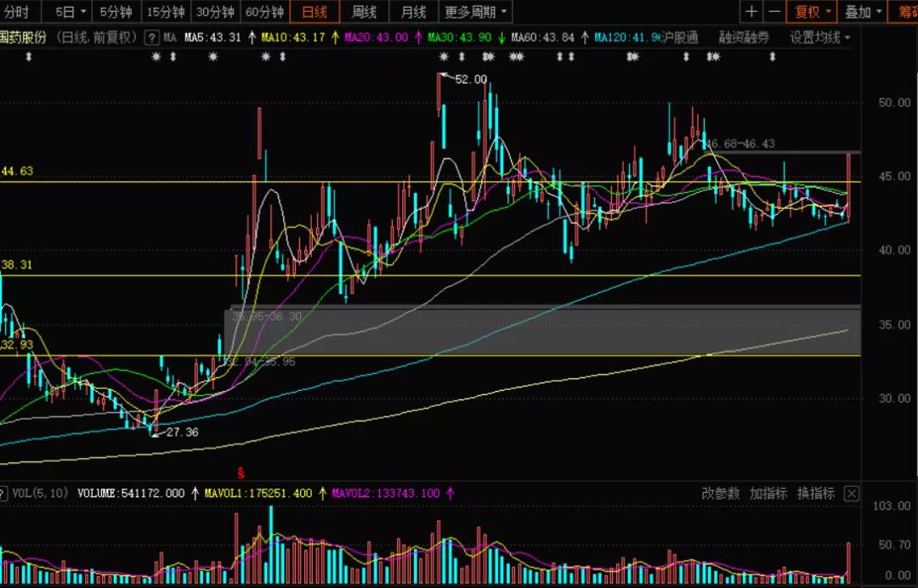Viewport: 918px width, 588px height.
Task: Select the 60分钟 period tab
Action: tap(264, 12)
